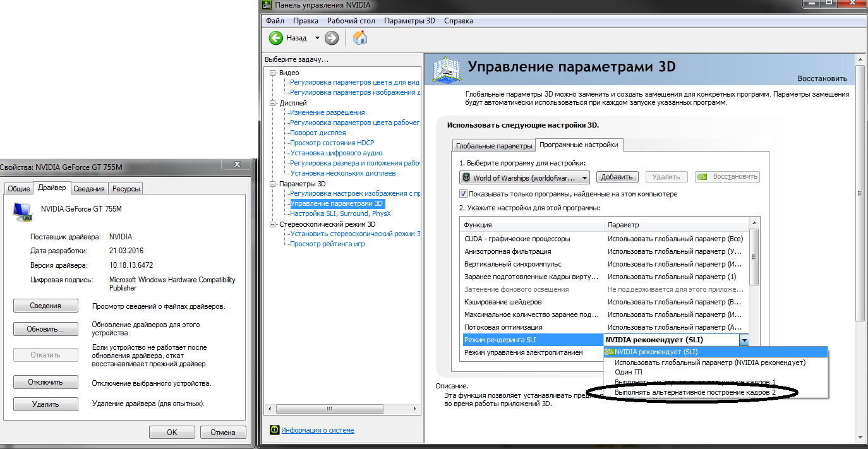Viewport: 868px width, 449px height.
Task: Open the dropdown next to the Back button
Action: [317, 38]
